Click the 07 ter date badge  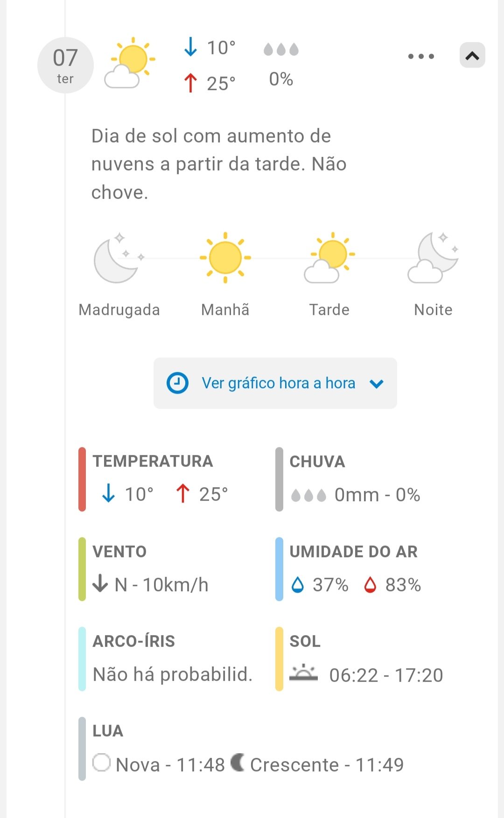65,65
